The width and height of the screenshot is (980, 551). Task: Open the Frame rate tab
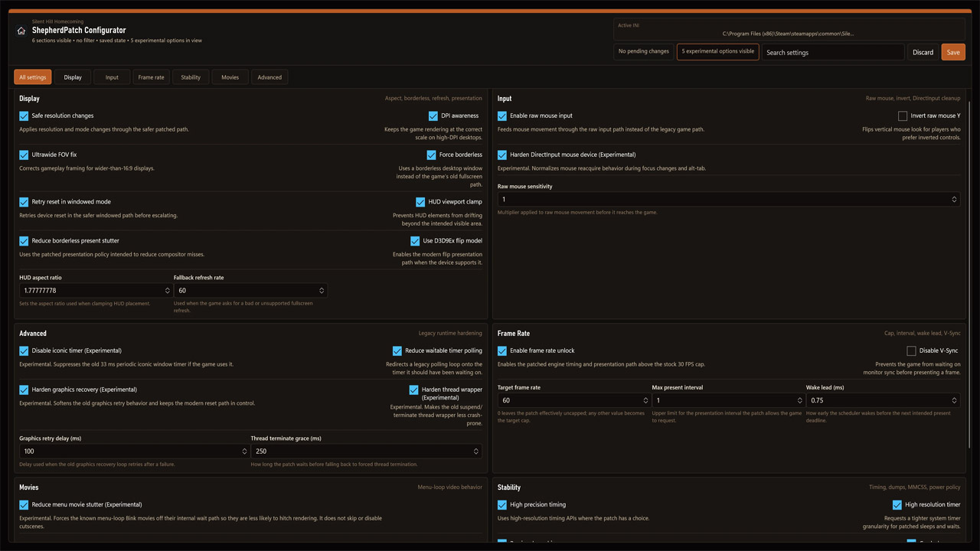[151, 77]
